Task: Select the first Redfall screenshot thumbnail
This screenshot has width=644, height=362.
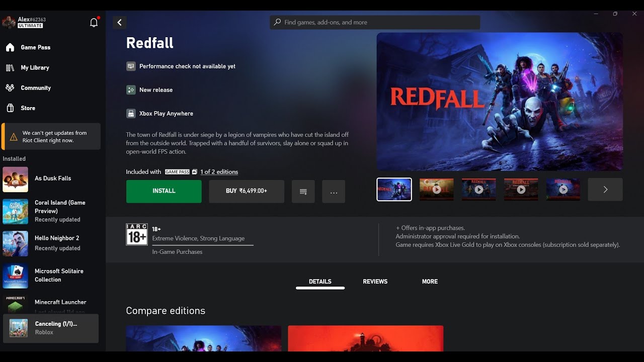Action: 394,190
